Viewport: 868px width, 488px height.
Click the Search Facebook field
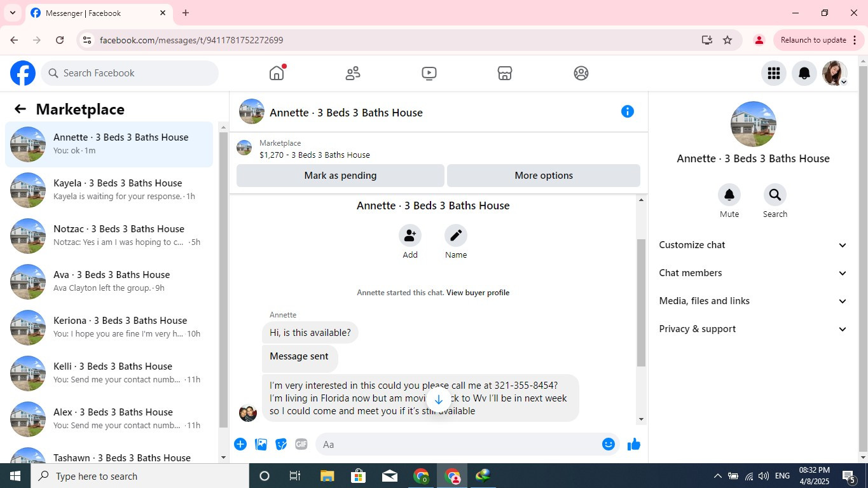130,73
